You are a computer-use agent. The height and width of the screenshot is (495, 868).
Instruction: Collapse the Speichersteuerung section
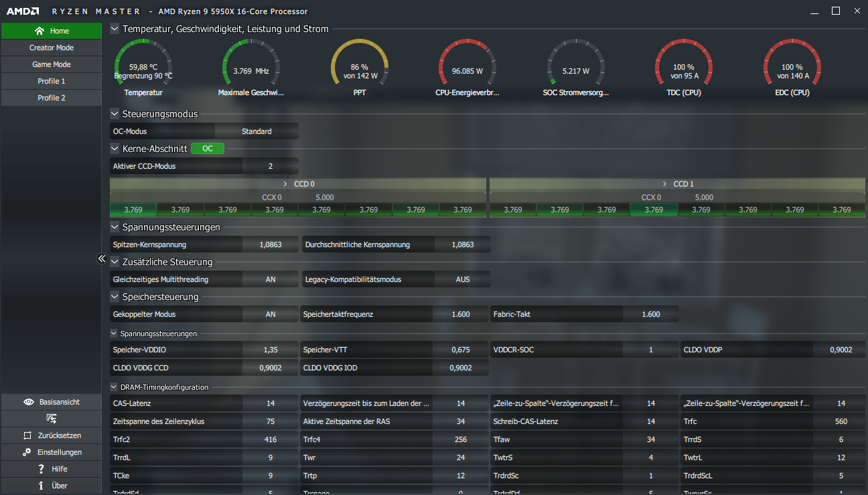tap(115, 297)
